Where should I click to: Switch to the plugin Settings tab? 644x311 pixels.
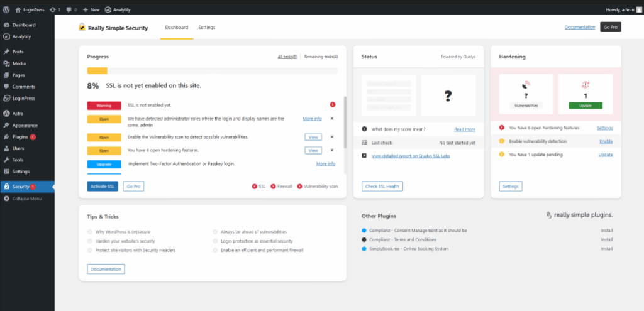[x=206, y=28]
